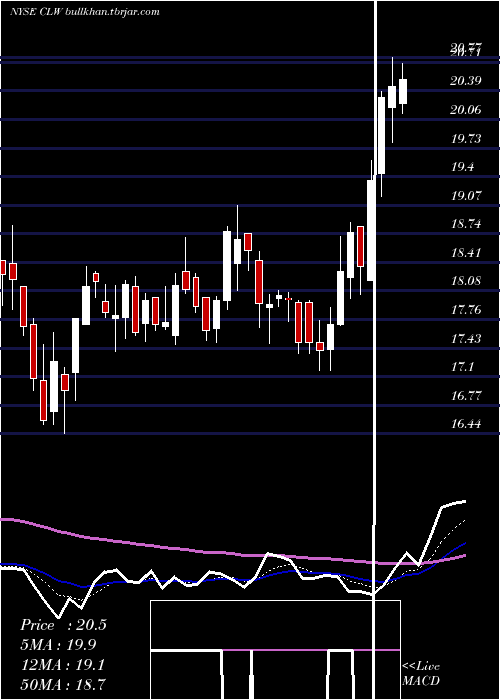Click the NYSE CLW bullkhan.tbrjar.com chart title
Viewport: 500px width, 700px height.
point(85,12)
